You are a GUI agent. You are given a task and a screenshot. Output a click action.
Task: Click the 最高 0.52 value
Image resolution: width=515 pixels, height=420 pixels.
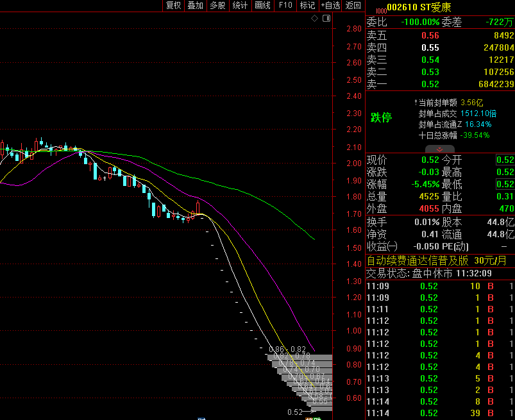click(x=505, y=172)
